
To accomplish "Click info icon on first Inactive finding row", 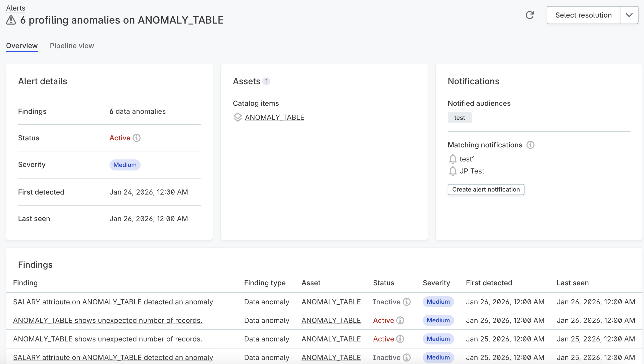I will (406, 302).
